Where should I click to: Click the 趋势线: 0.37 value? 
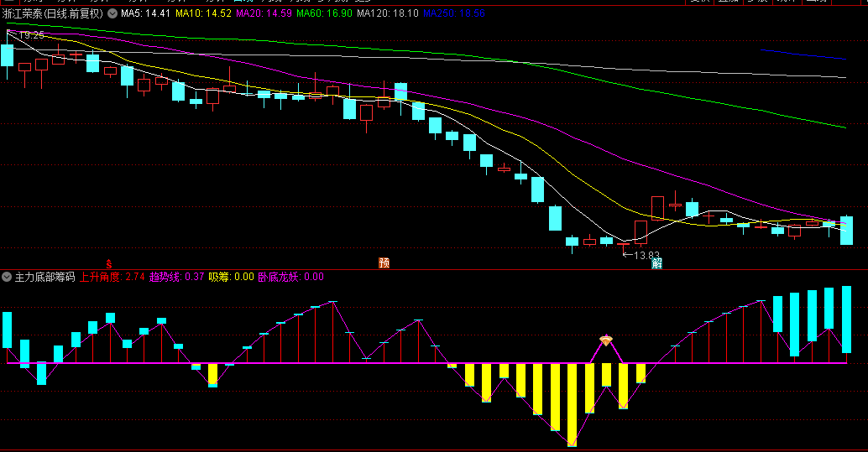[x=176, y=277]
